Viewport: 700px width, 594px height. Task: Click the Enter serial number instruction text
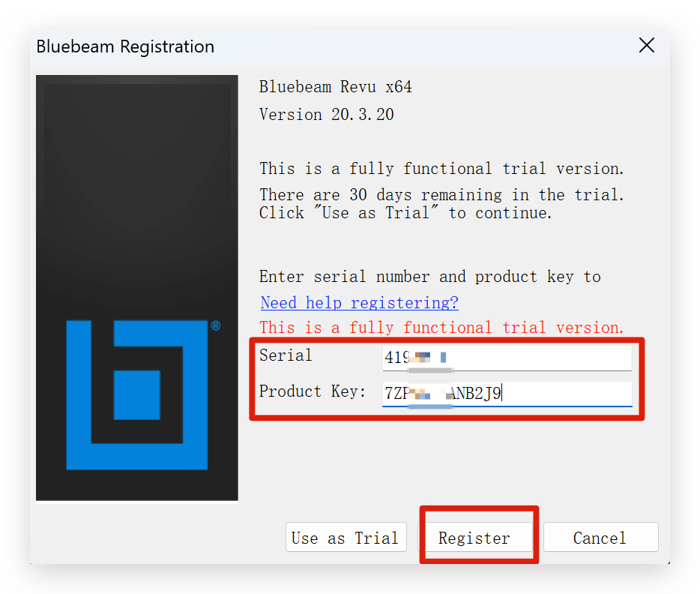[x=430, y=277]
